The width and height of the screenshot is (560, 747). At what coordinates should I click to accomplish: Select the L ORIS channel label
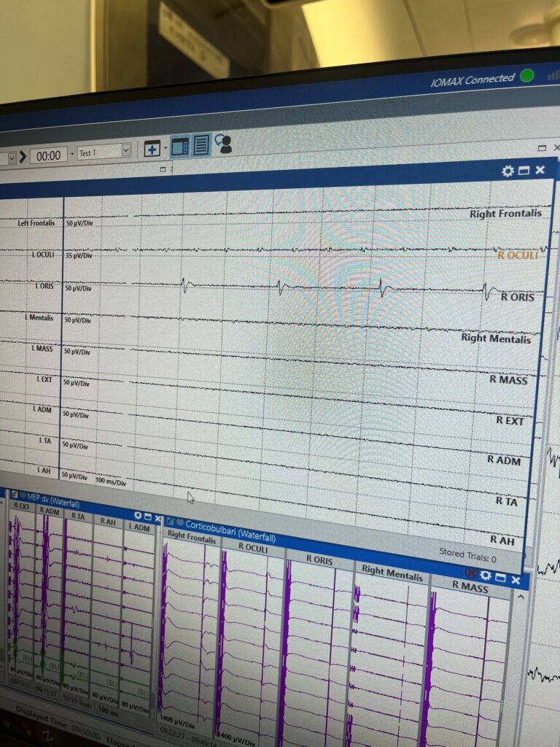pos(44,286)
